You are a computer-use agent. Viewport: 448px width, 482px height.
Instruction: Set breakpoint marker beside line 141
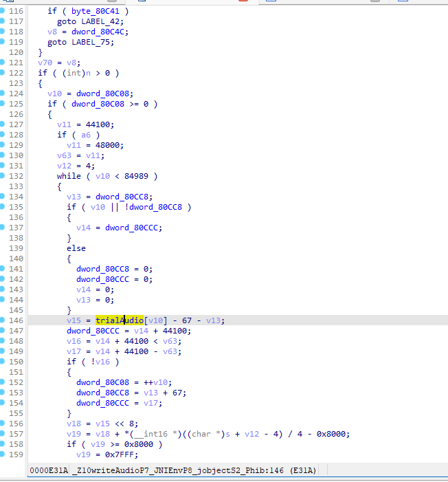[2, 268]
